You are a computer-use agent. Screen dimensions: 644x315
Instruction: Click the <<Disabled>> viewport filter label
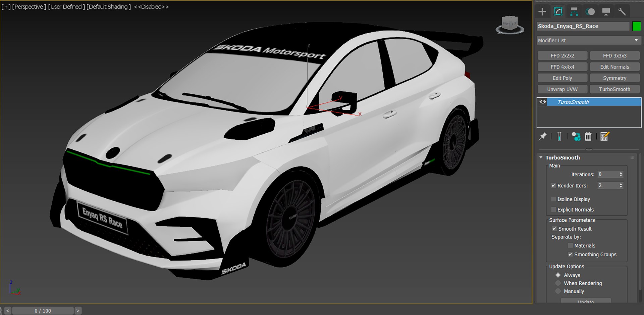151,7
